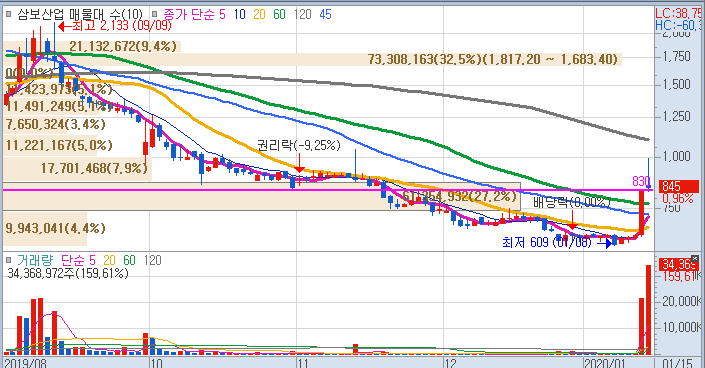Screen dimensions: 705x368
Task: Pick the blue 45 price moving average
Action: (326, 14)
